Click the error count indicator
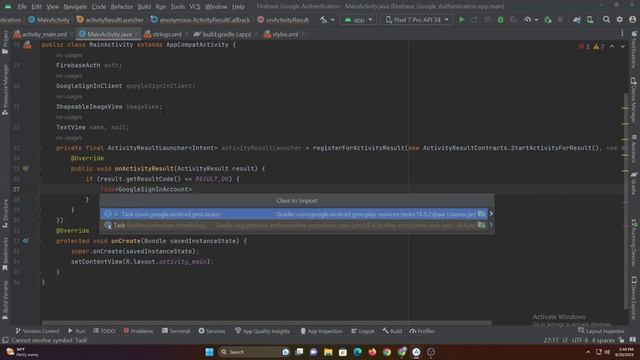The height and width of the screenshot is (360, 640). pyautogui.click(x=584, y=47)
